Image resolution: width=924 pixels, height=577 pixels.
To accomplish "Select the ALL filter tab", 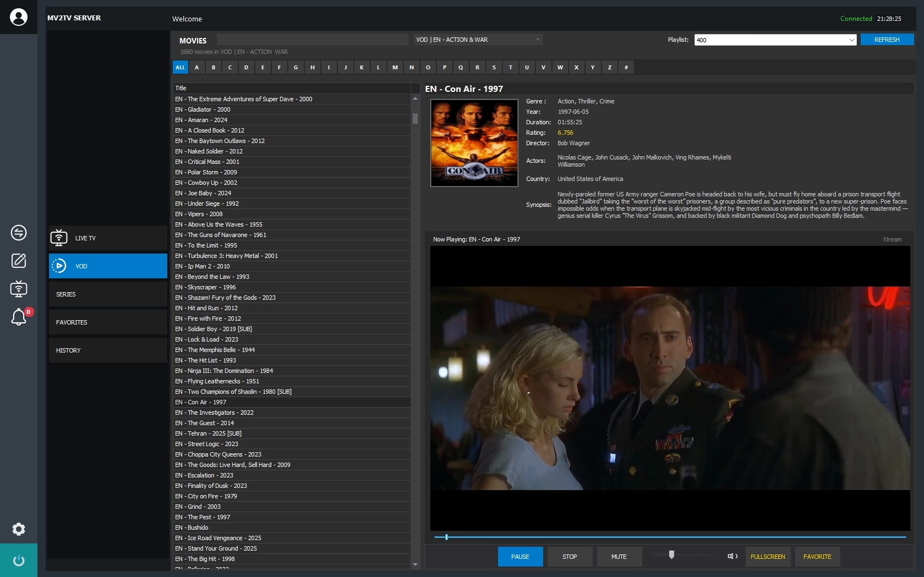I will click(180, 67).
